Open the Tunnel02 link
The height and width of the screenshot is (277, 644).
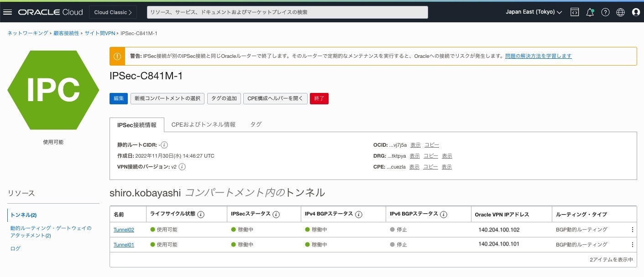pyautogui.click(x=124, y=230)
